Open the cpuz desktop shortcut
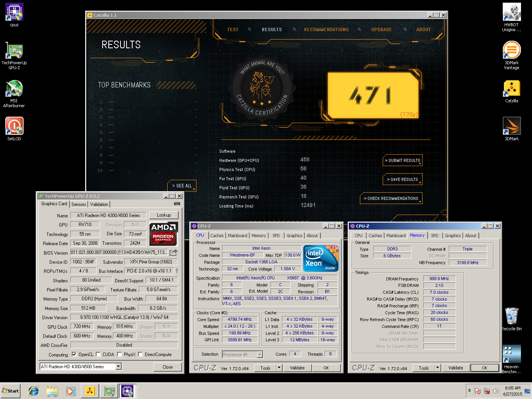The height and width of the screenshot is (399, 532). [x=14, y=14]
